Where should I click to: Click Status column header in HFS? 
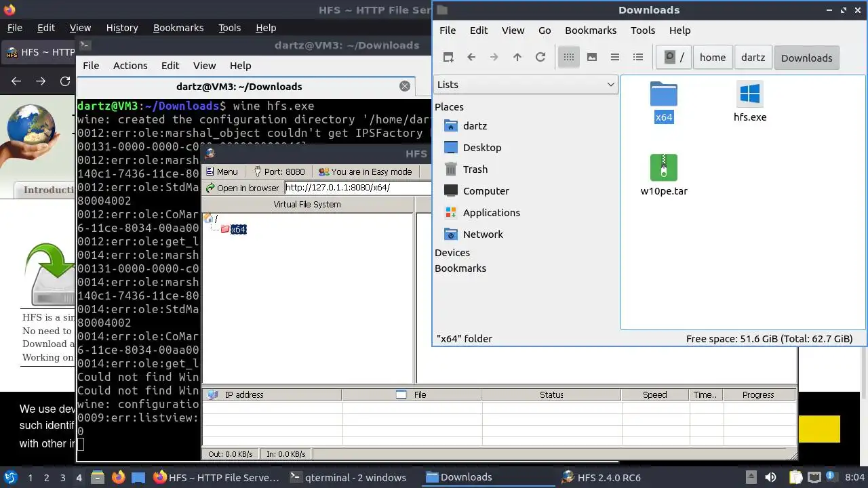[x=551, y=394]
